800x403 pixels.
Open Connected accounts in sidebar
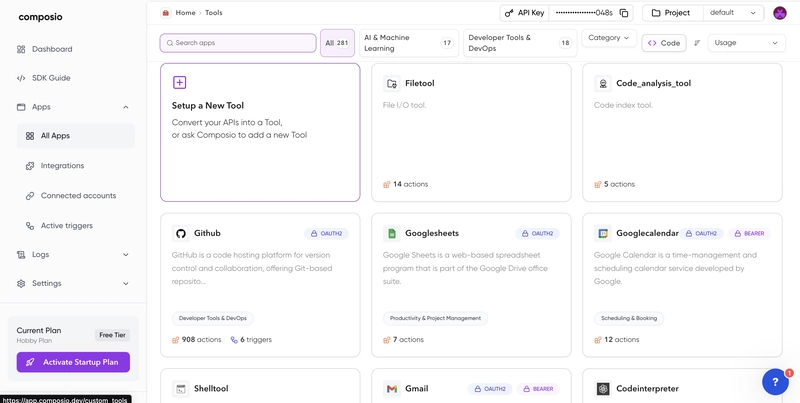[78, 195]
